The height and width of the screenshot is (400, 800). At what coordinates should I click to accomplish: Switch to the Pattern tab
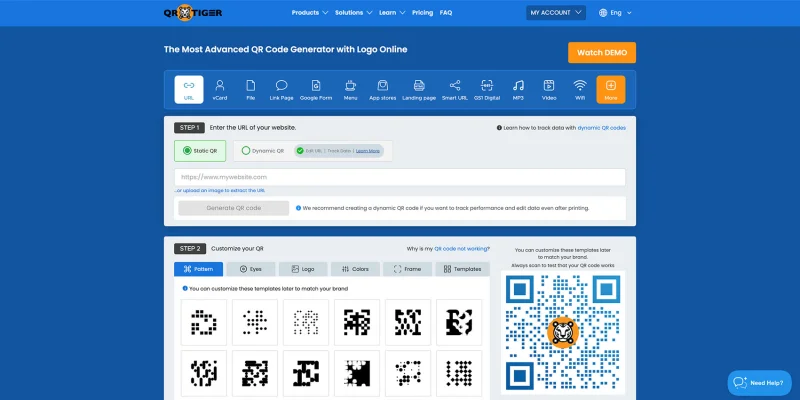click(x=198, y=269)
